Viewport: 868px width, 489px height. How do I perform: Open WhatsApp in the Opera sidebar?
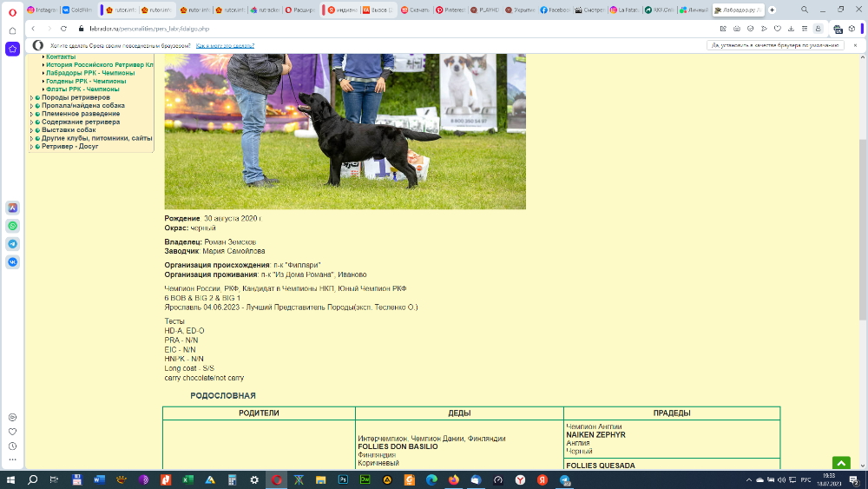coord(13,226)
